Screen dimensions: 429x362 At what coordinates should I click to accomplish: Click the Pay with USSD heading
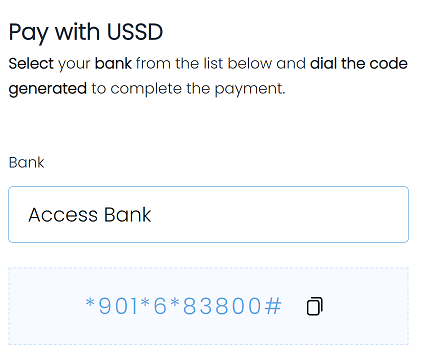coord(86,33)
